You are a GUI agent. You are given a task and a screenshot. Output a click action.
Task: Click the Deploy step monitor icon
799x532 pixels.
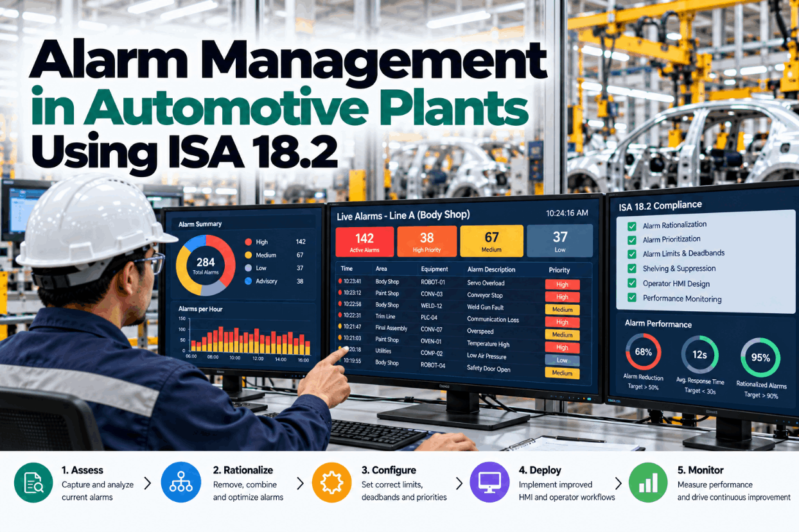click(x=490, y=483)
